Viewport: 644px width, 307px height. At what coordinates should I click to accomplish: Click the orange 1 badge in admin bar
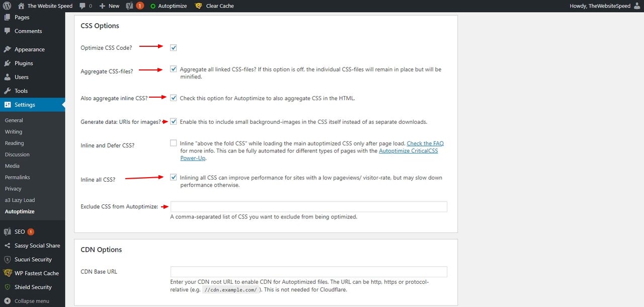coord(140,6)
